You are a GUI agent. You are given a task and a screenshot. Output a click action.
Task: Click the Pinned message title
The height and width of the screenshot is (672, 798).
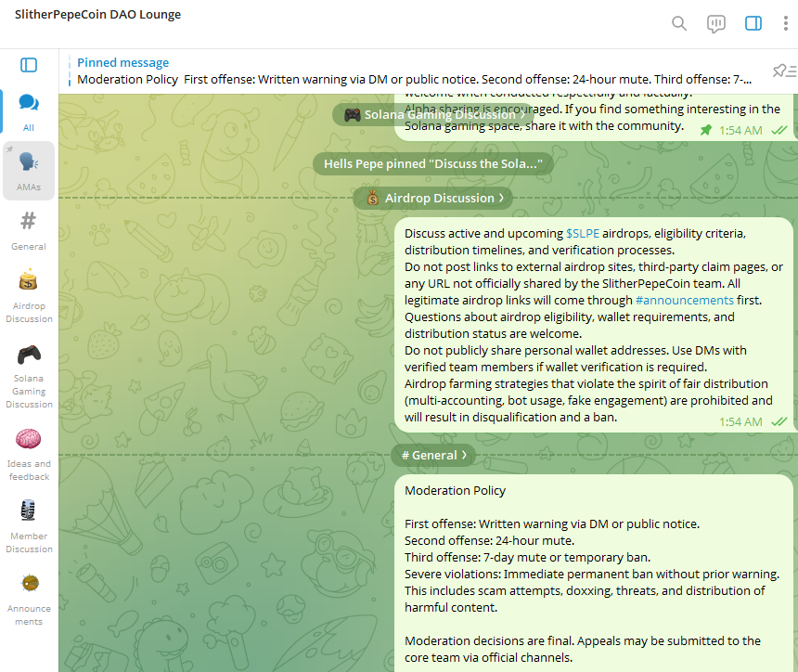coord(123,62)
